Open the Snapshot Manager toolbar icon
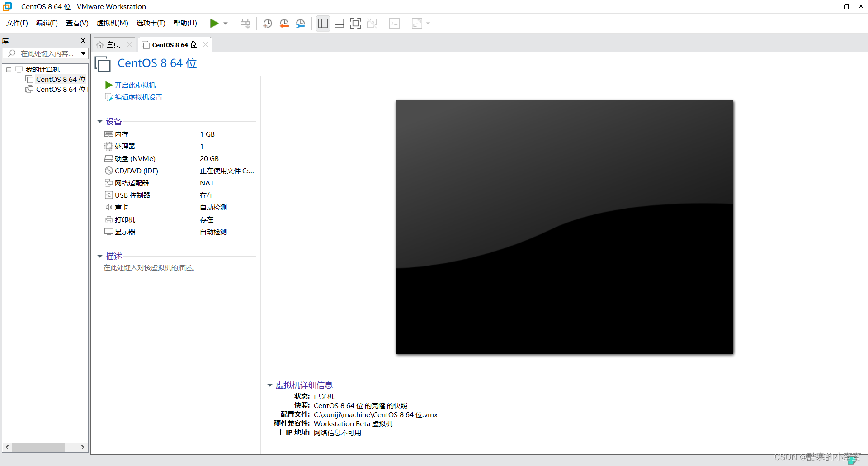 301,23
